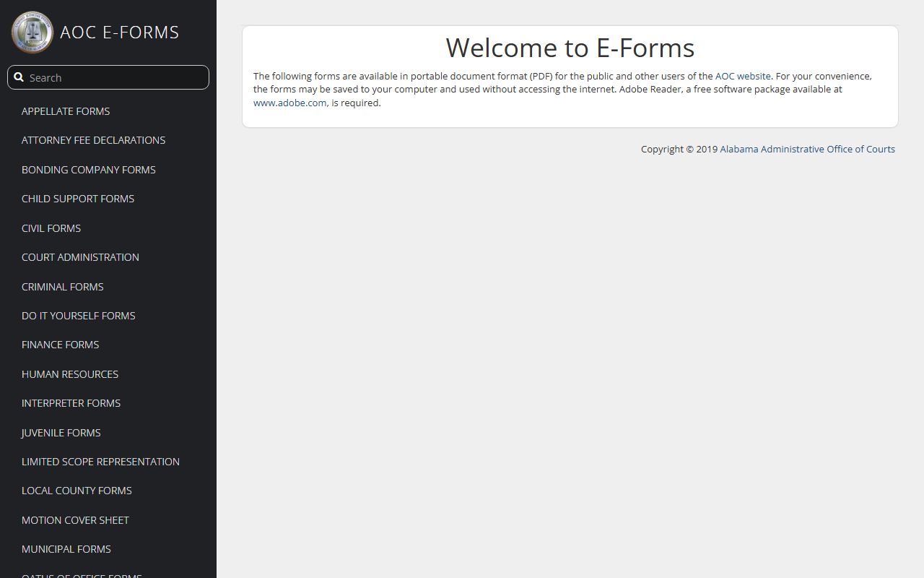
Task: Open the Court Administration section
Action: [x=80, y=257]
